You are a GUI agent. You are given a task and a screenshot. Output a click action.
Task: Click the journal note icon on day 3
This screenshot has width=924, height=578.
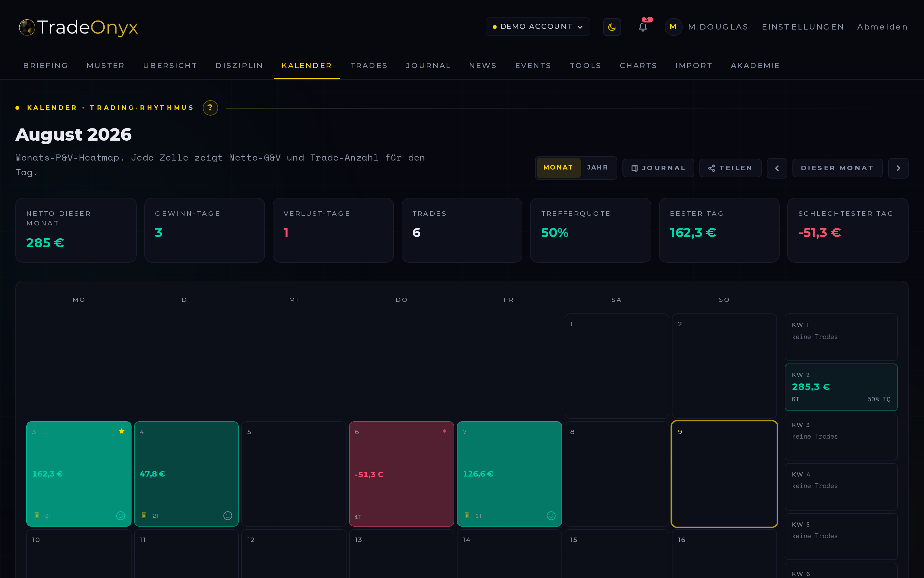click(37, 515)
